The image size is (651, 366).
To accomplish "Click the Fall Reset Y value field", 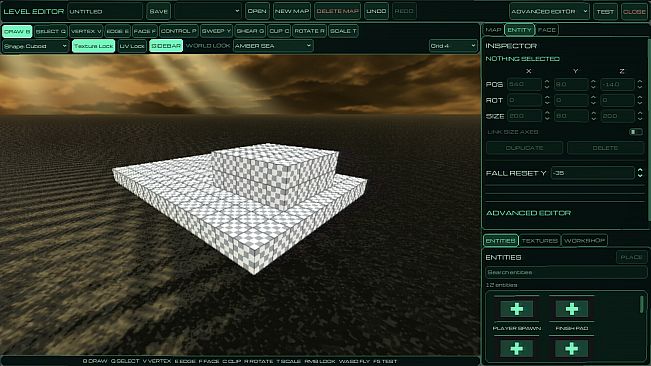I will coord(593,173).
